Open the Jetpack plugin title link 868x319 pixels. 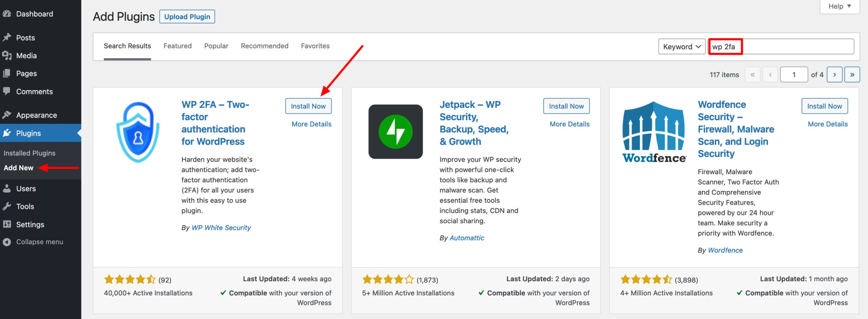pyautogui.click(x=474, y=123)
